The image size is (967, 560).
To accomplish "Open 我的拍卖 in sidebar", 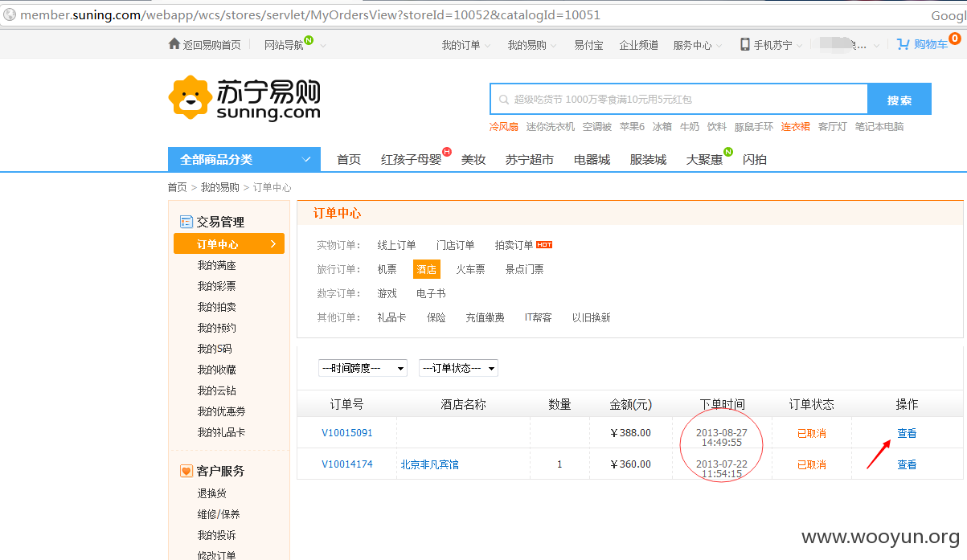I will [x=217, y=307].
